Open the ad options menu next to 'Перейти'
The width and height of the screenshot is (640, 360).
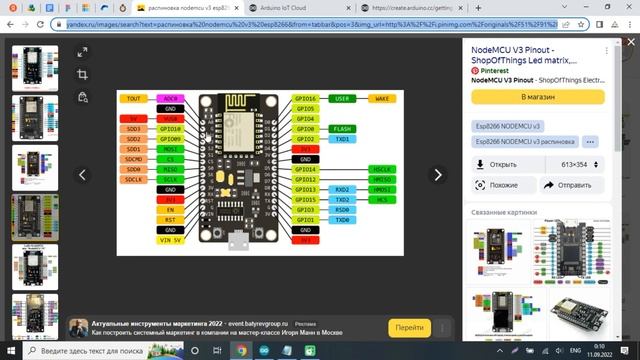[x=442, y=328]
